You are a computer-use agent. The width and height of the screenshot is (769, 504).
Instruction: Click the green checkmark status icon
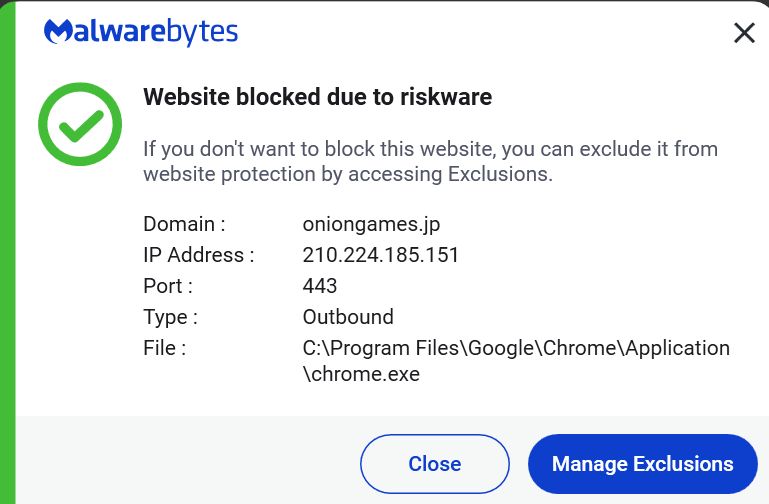click(x=79, y=124)
